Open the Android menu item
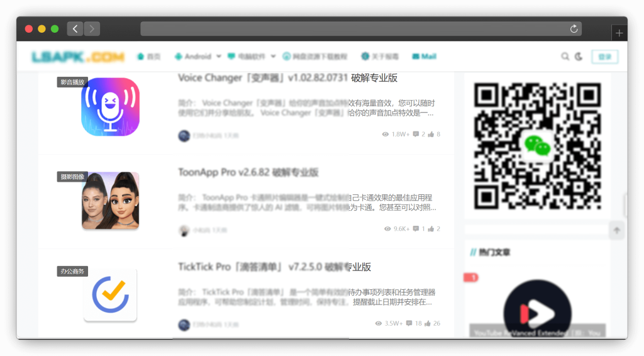This screenshot has height=356, width=644. 192,57
